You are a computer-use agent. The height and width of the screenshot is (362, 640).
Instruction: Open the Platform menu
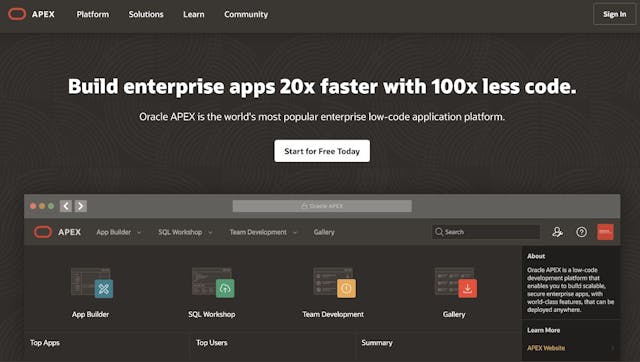point(93,14)
